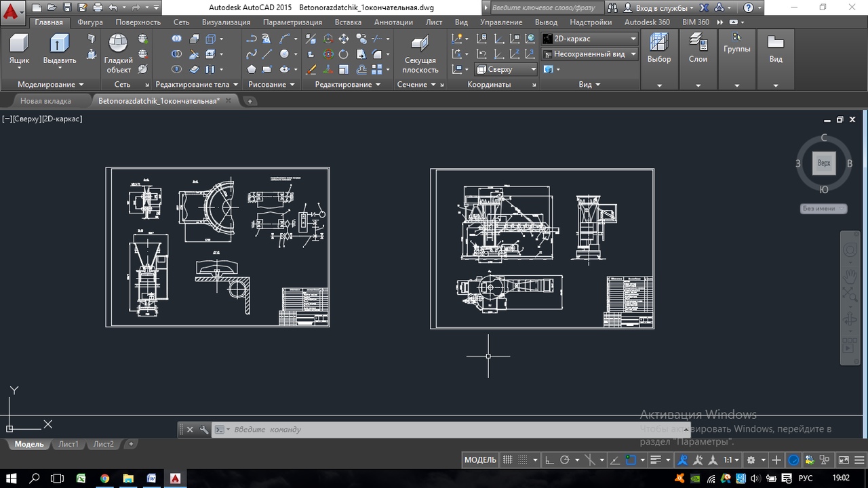Switch to the Аннотации ribbon tab
This screenshot has height=488, width=868.
pyautogui.click(x=393, y=22)
